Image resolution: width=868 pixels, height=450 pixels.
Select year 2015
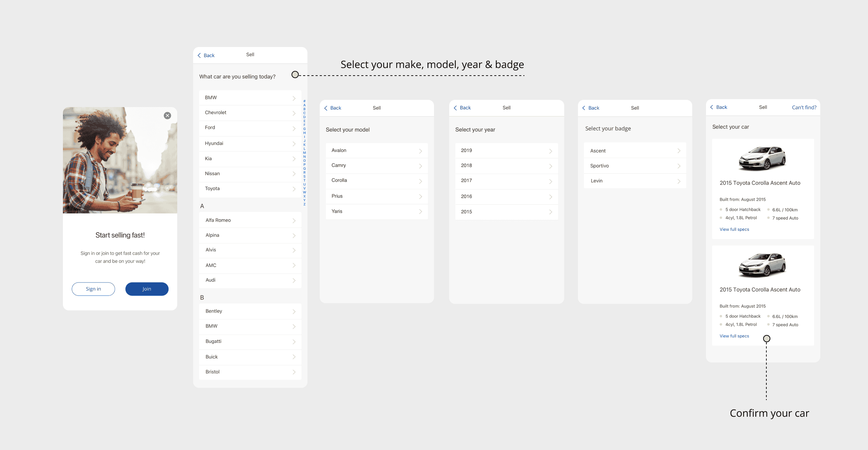pyautogui.click(x=506, y=212)
